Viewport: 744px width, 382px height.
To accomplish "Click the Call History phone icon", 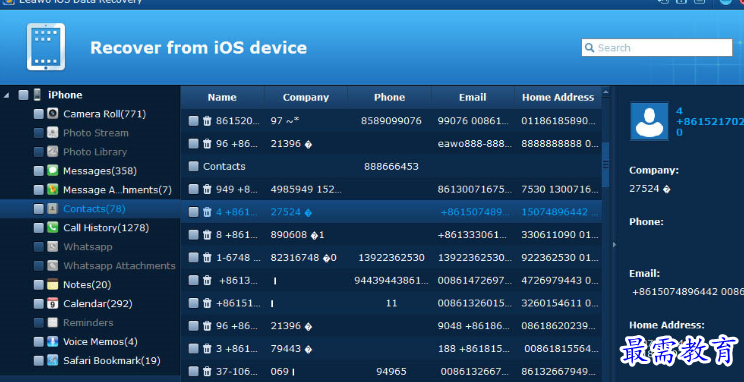I will click(x=52, y=228).
